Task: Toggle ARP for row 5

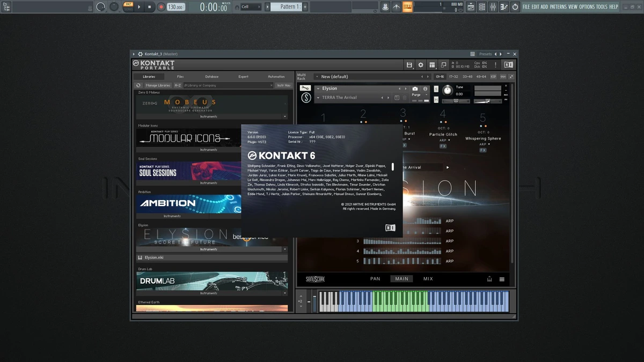Action: pos(450,261)
